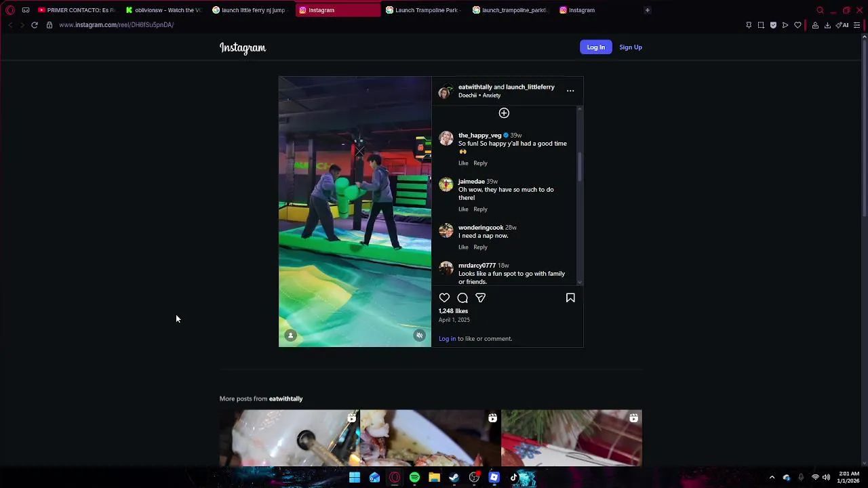Open the second reel thumbnail under More posts
The height and width of the screenshot is (488, 868).
[x=431, y=438]
